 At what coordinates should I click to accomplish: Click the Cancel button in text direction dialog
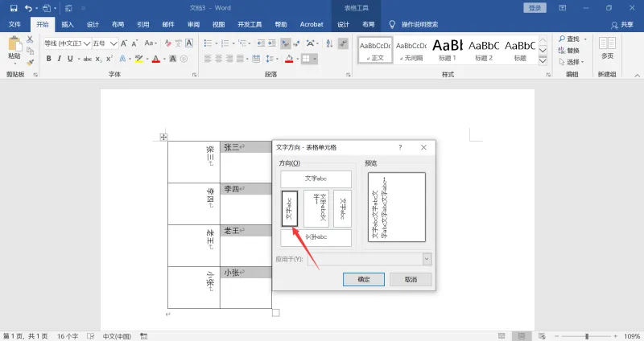point(411,279)
